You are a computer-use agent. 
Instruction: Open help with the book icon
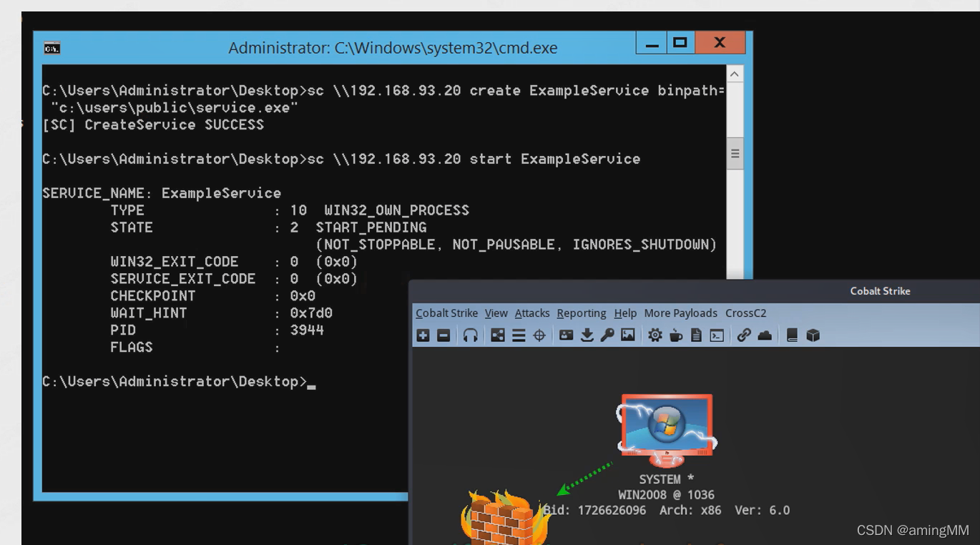coord(792,335)
